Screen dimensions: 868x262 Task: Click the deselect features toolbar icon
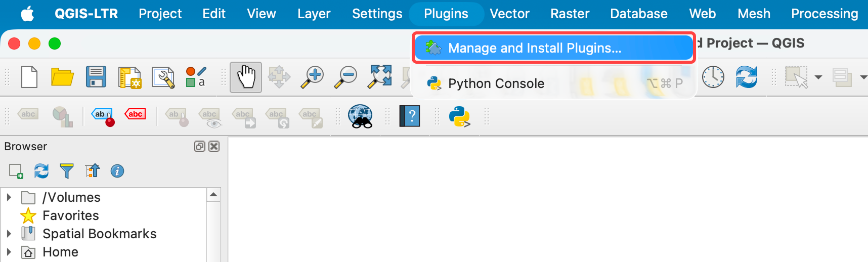click(x=842, y=77)
